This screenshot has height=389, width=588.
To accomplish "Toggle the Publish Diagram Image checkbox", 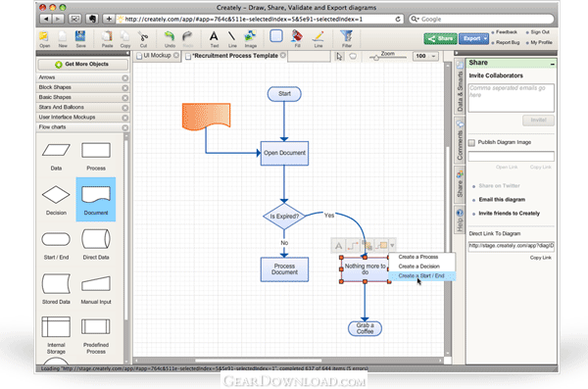I will click(x=471, y=142).
